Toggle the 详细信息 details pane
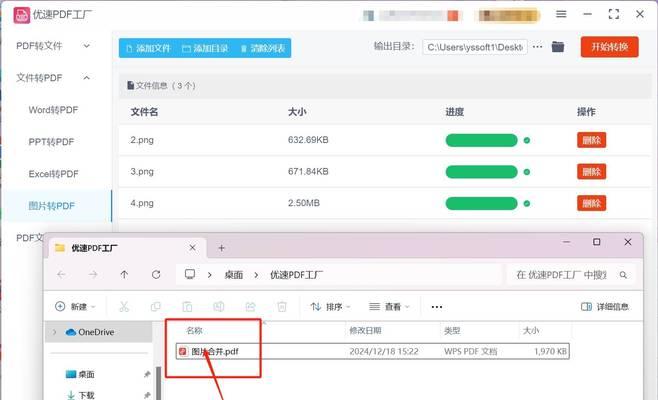658x400 pixels. click(x=605, y=307)
